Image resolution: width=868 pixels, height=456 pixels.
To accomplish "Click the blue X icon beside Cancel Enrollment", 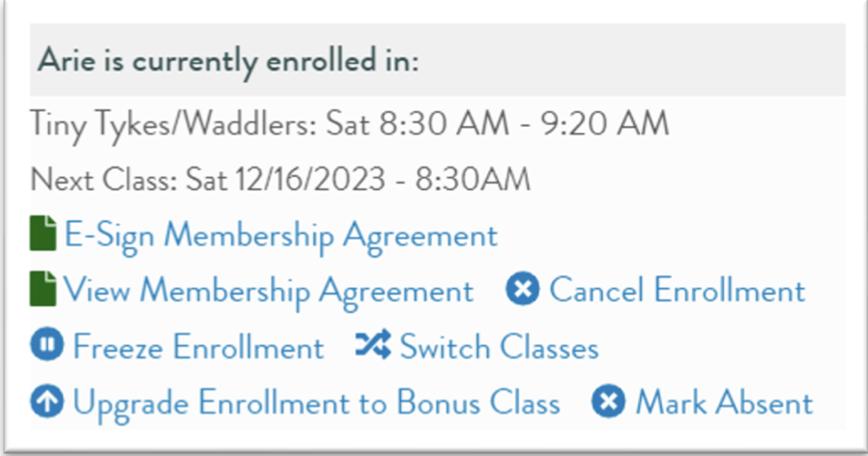I will click(x=523, y=290).
